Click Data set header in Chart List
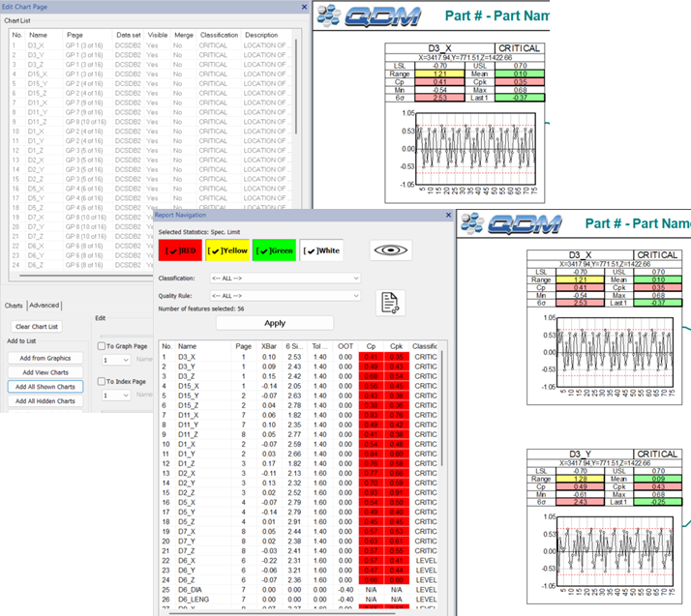Screen dimensions: 691x616 (129, 35)
